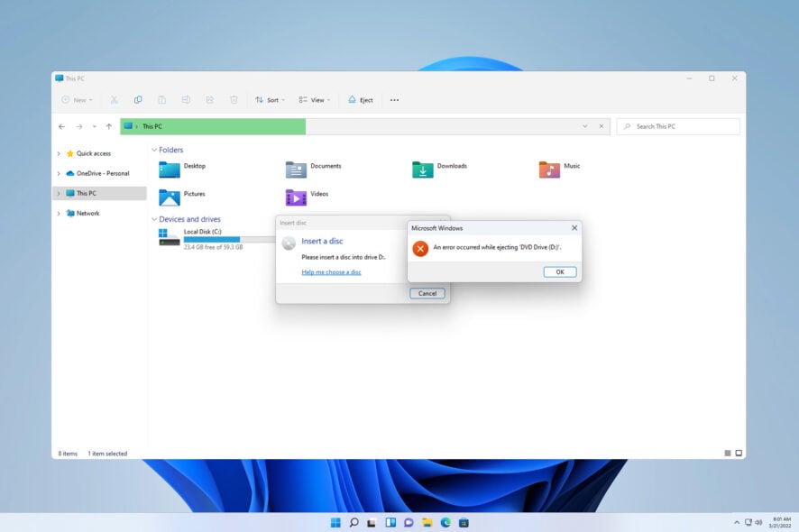The height and width of the screenshot is (532, 799).
Task: Click the Rename icon in toolbar
Action: click(186, 100)
